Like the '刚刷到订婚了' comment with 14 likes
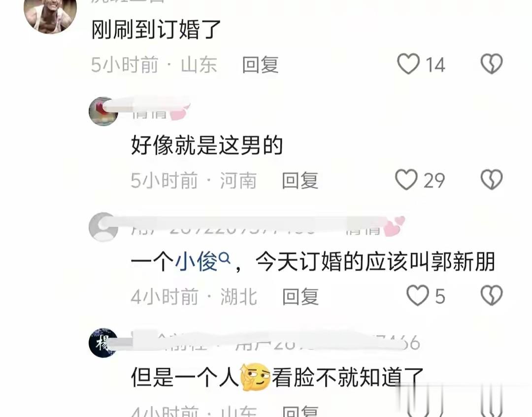Viewport: 532px width, 417px height. coord(408,64)
